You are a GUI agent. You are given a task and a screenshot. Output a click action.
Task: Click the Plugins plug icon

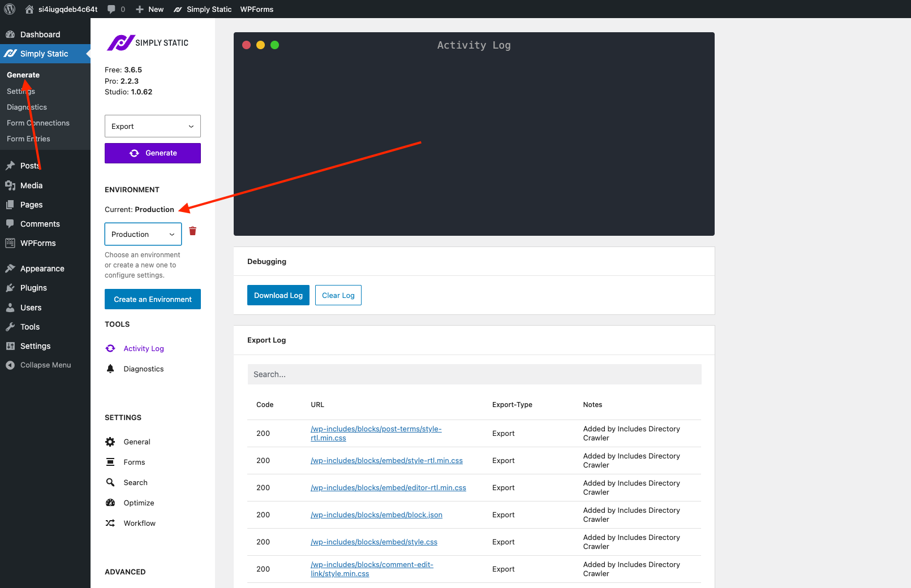point(10,288)
